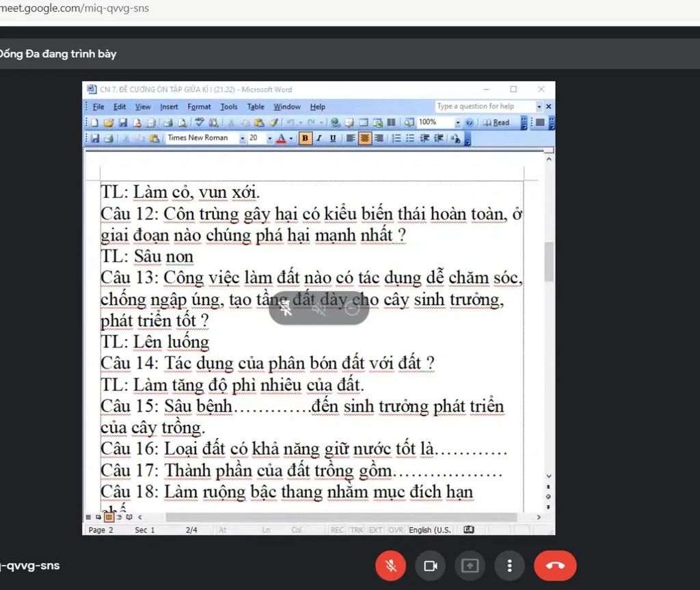
Task: Insert a table from the toolbar
Action: (x=364, y=123)
